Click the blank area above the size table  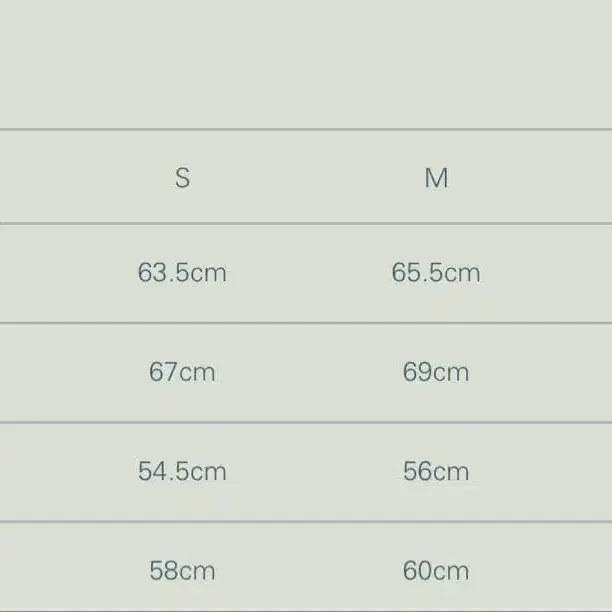click(306, 62)
